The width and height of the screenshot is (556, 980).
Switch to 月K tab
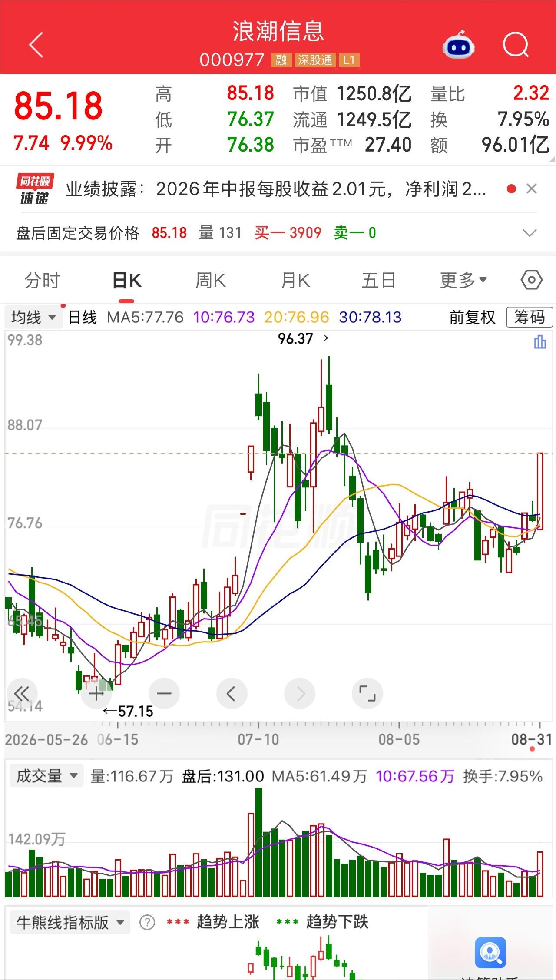[295, 281]
